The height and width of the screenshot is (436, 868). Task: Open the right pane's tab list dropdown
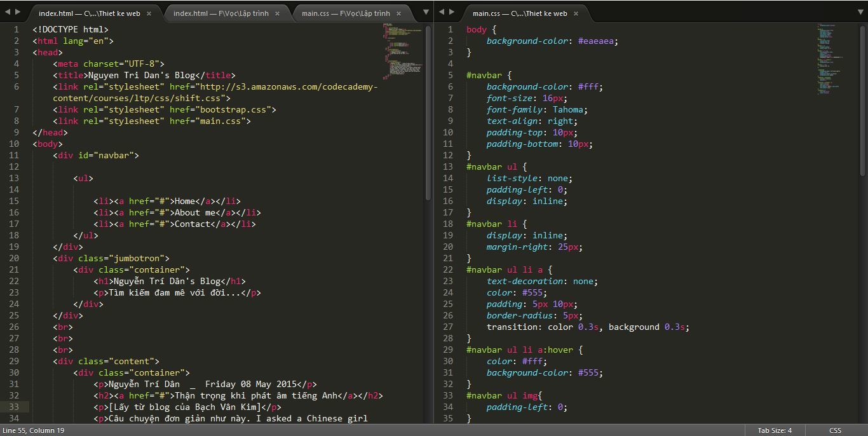tap(862, 11)
